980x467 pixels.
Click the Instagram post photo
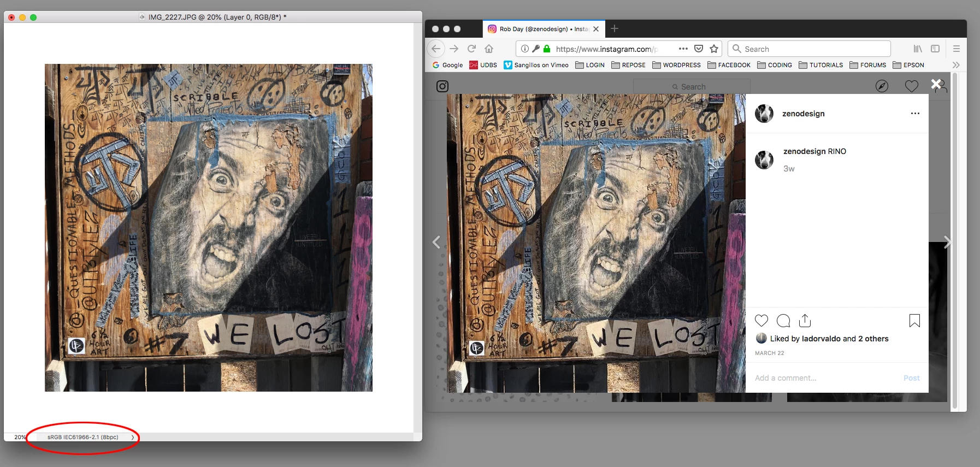click(596, 243)
